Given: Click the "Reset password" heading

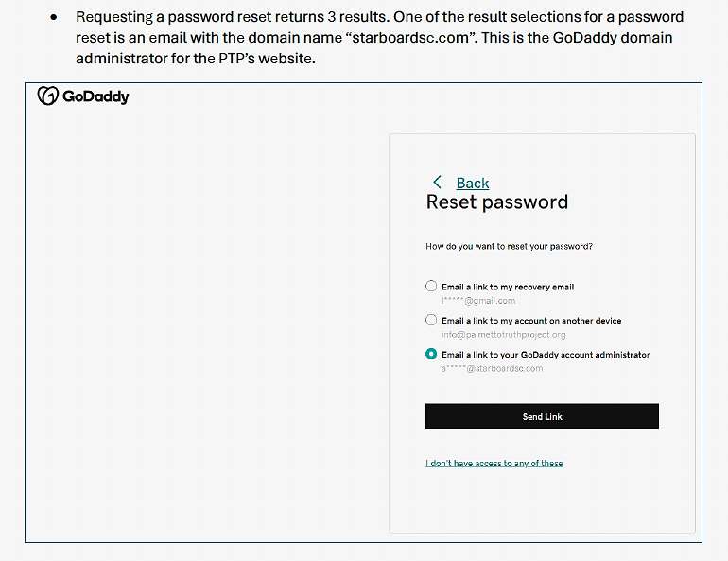Looking at the screenshot, I should 497,202.
